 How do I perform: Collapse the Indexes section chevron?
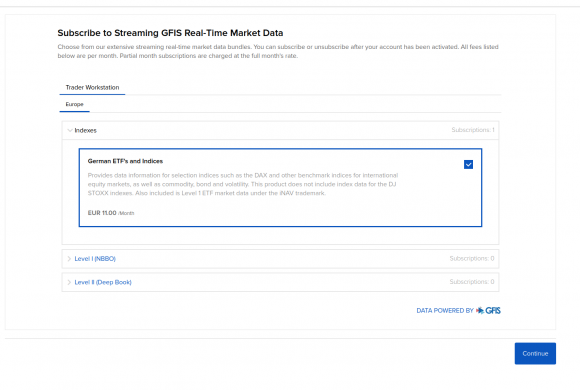pos(70,130)
